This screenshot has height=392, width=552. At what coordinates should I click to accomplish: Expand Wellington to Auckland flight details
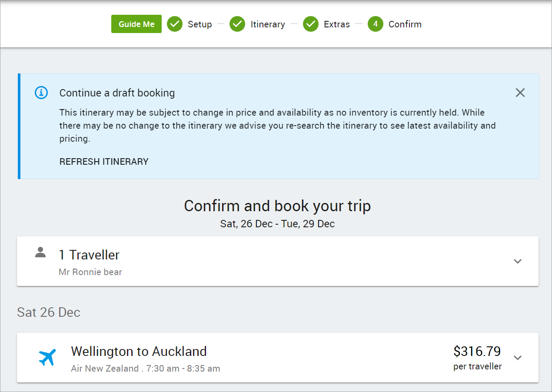pos(517,358)
